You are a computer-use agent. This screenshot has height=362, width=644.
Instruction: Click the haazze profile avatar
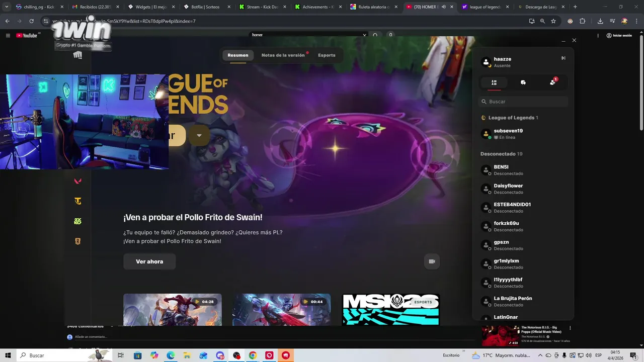click(x=486, y=62)
